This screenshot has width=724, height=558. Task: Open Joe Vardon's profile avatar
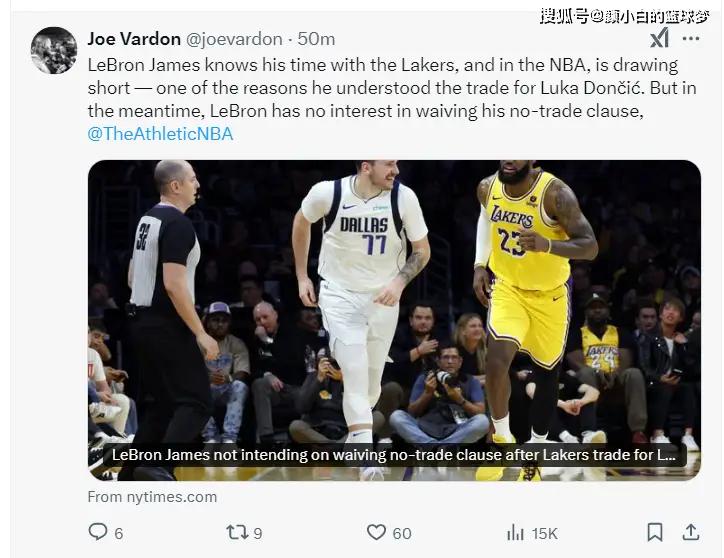[54, 50]
